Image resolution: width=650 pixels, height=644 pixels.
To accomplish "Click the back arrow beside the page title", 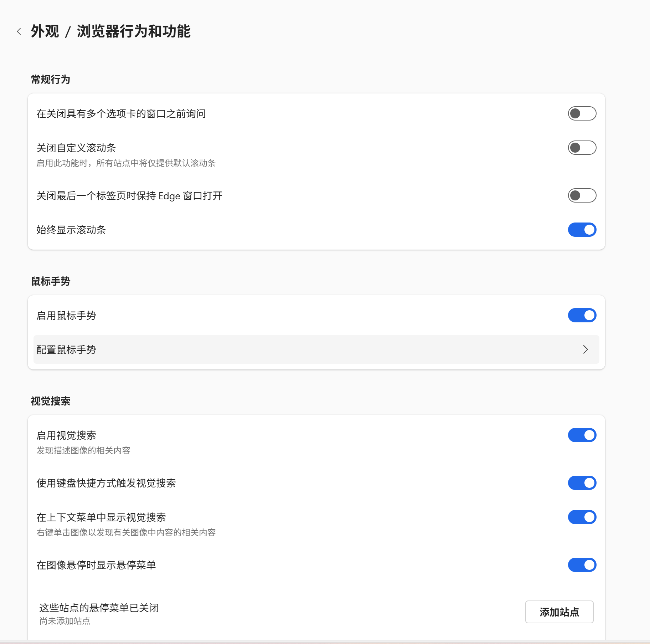I will click(x=19, y=32).
